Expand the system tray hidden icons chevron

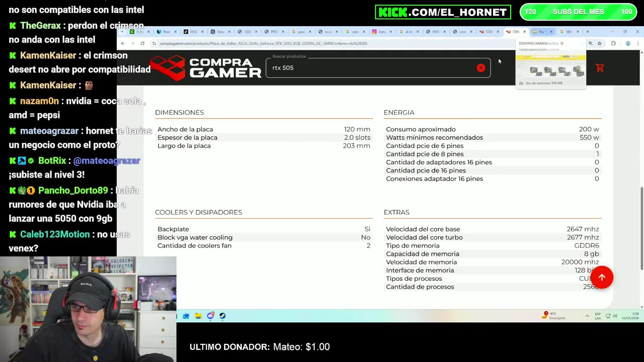(587, 316)
